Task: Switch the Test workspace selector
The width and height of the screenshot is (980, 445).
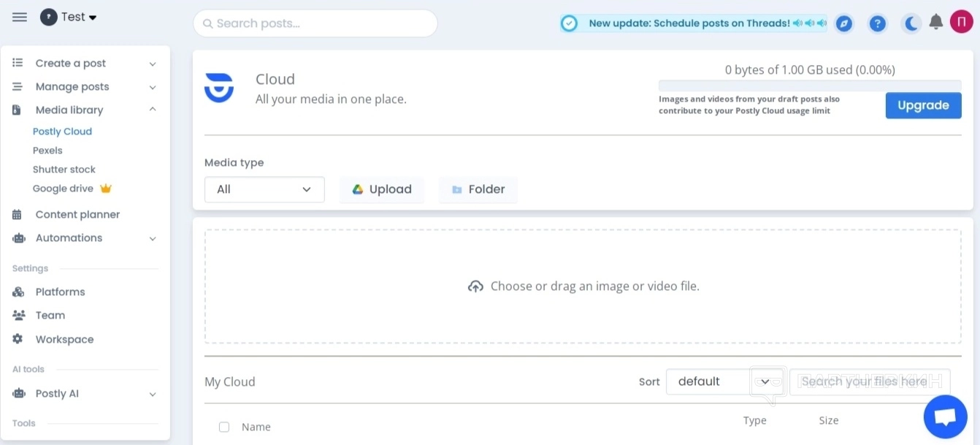Action: click(69, 17)
